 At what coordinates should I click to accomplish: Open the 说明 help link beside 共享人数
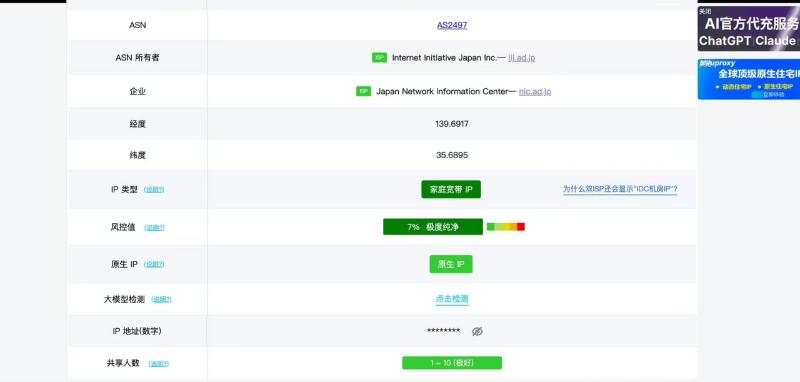coord(159,364)
